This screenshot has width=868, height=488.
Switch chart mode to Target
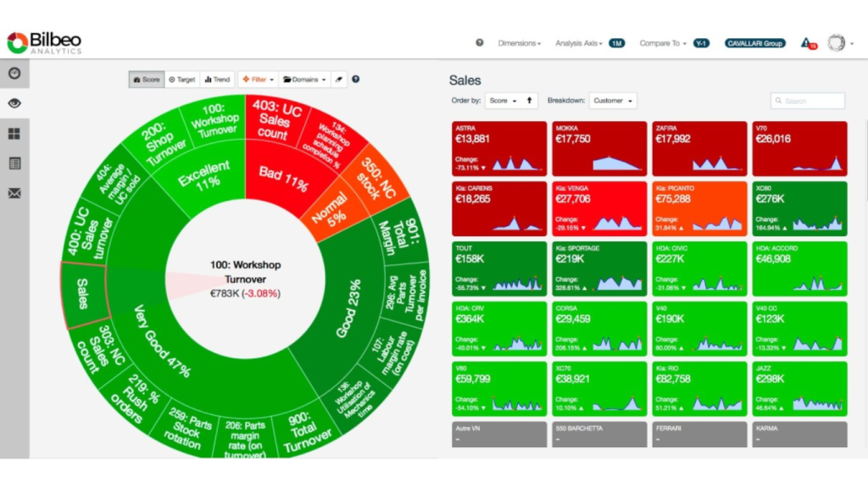[181, 80]
